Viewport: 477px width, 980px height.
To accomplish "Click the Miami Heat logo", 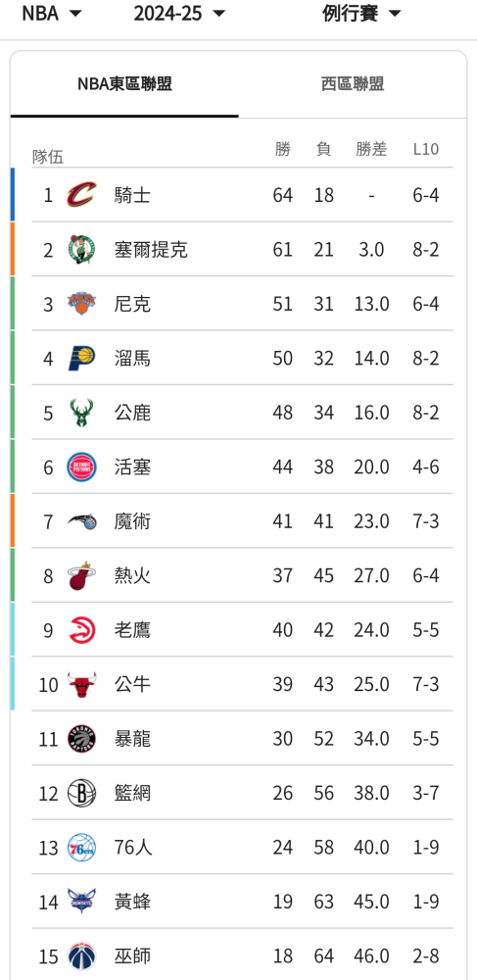I will point(82,575).
